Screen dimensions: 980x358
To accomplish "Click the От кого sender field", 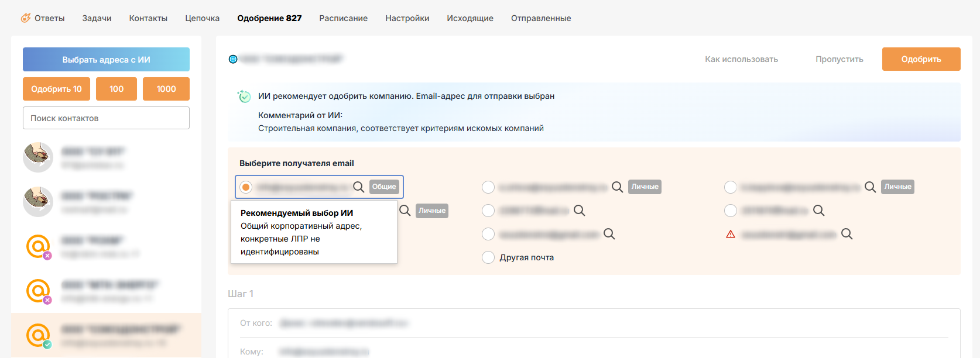I will click(594, 323).
